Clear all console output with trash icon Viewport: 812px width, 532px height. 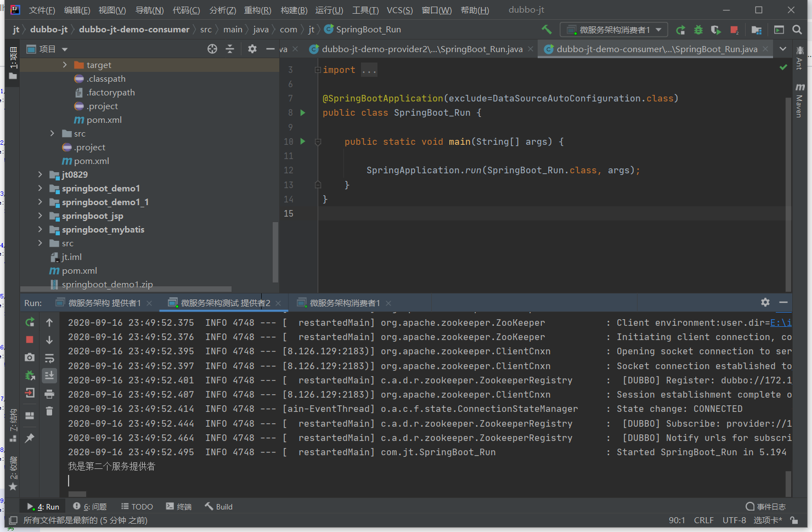tap(49, 411)
